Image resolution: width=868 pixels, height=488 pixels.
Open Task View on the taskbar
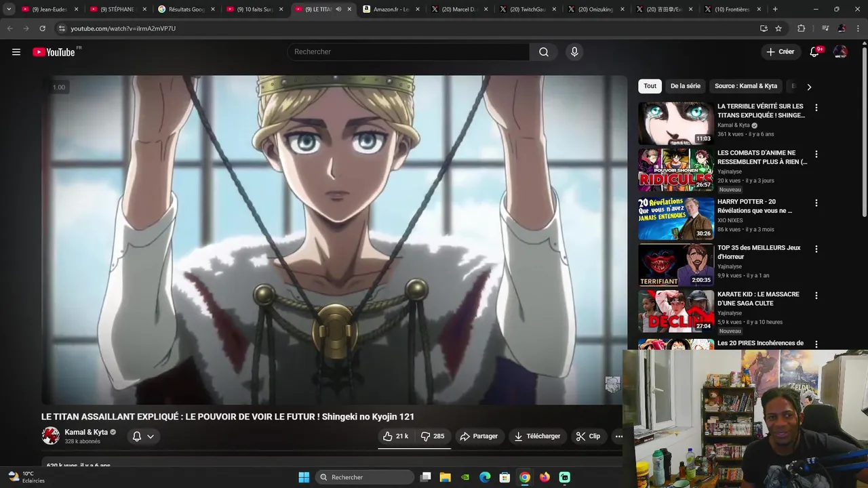(425, 477)
